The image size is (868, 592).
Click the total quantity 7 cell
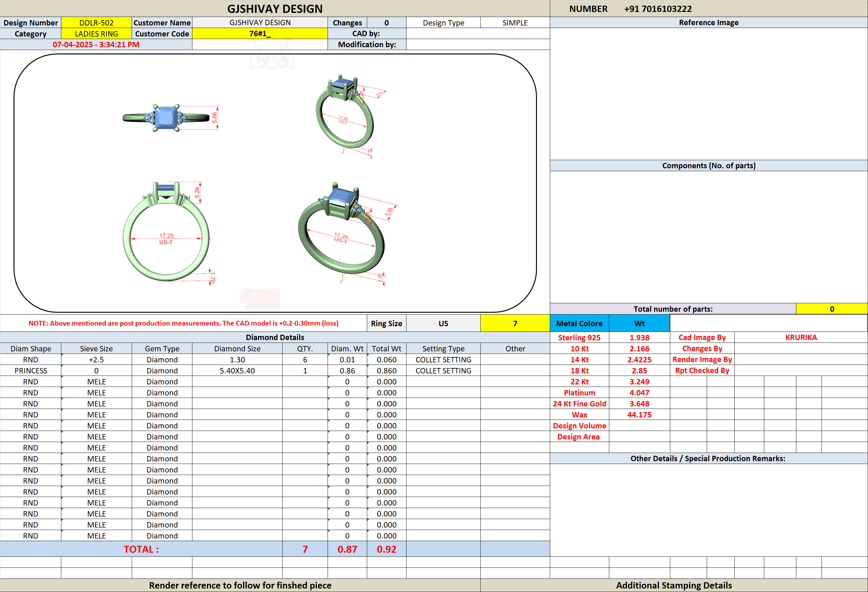pos(305,549)
